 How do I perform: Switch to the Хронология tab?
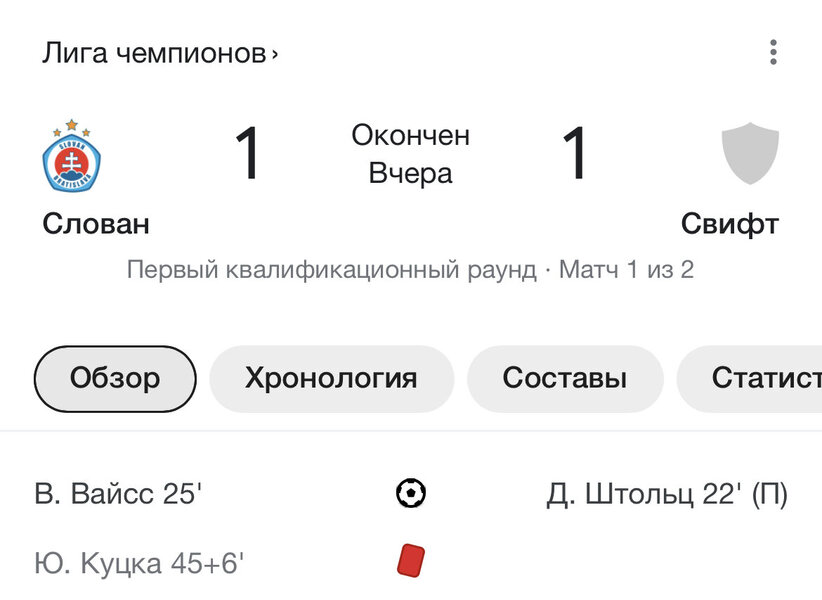point(331,379)
